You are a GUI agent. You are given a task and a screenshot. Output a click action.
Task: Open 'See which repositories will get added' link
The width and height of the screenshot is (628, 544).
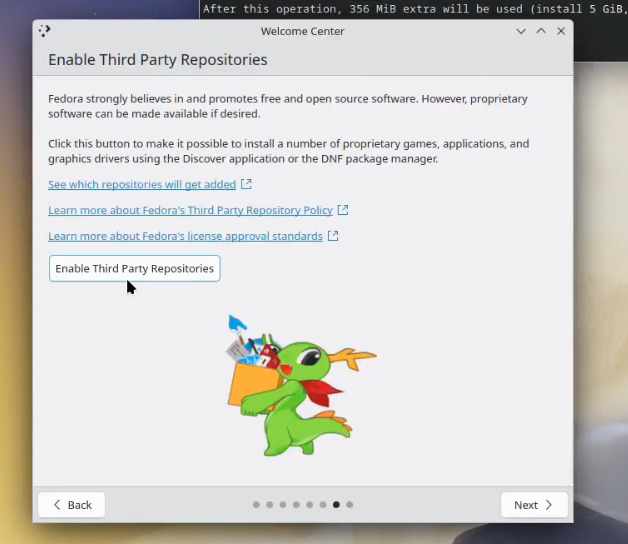coord(142,184)
